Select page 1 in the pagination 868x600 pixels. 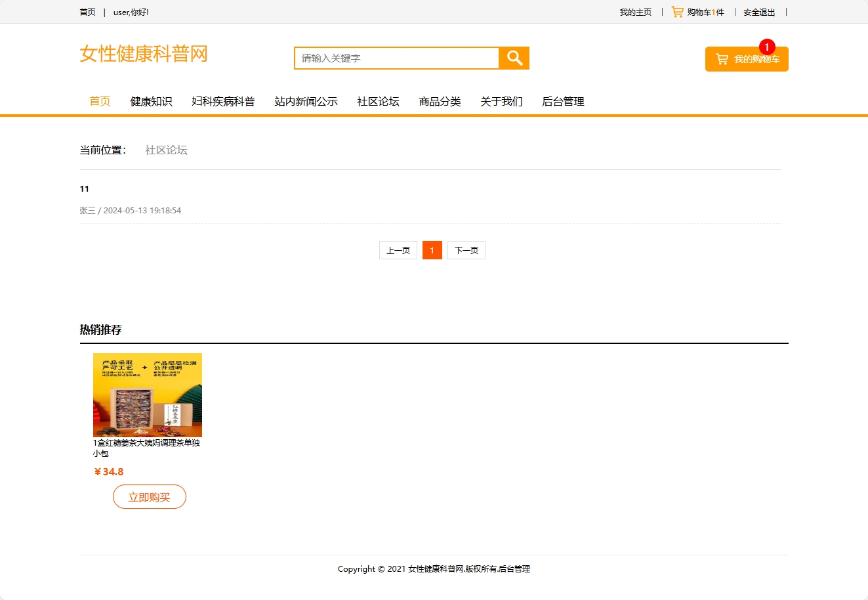tap(432, 250)
